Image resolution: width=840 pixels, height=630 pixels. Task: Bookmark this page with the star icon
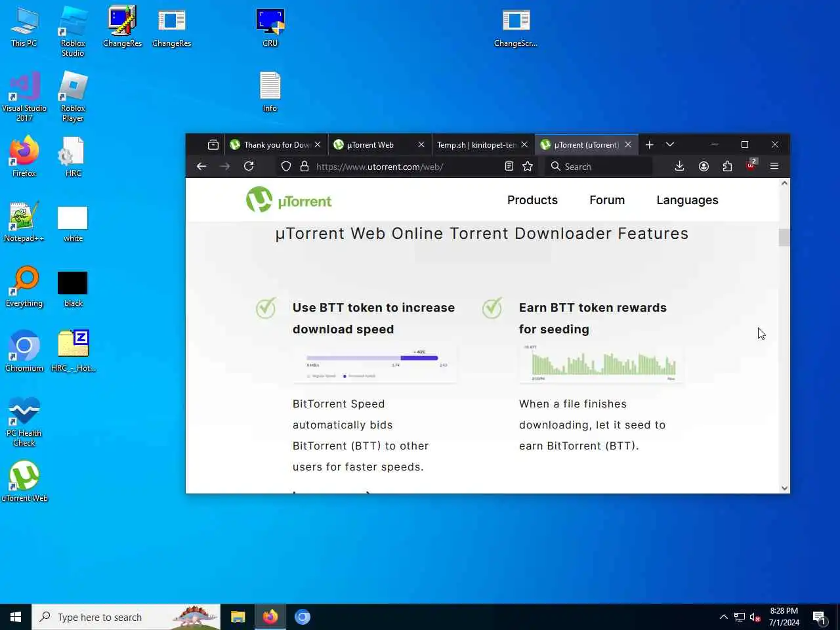(x=528, y=167)
